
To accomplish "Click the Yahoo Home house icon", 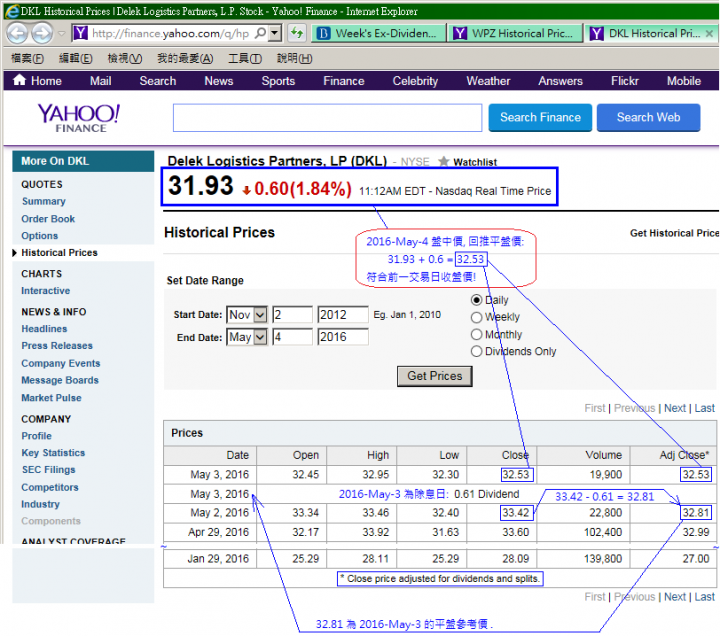I will click(x=19, y=80).
